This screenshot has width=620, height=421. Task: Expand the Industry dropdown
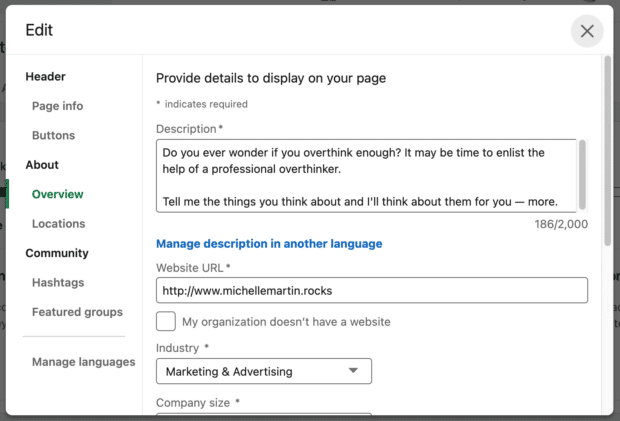(x=263, y=371)
